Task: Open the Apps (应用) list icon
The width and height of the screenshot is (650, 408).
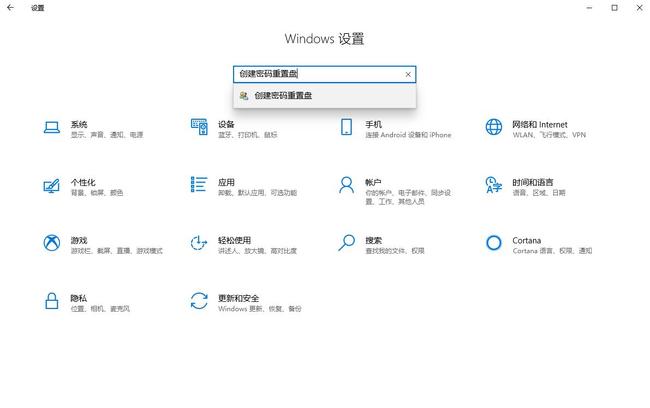Action: tap(199, 185)
